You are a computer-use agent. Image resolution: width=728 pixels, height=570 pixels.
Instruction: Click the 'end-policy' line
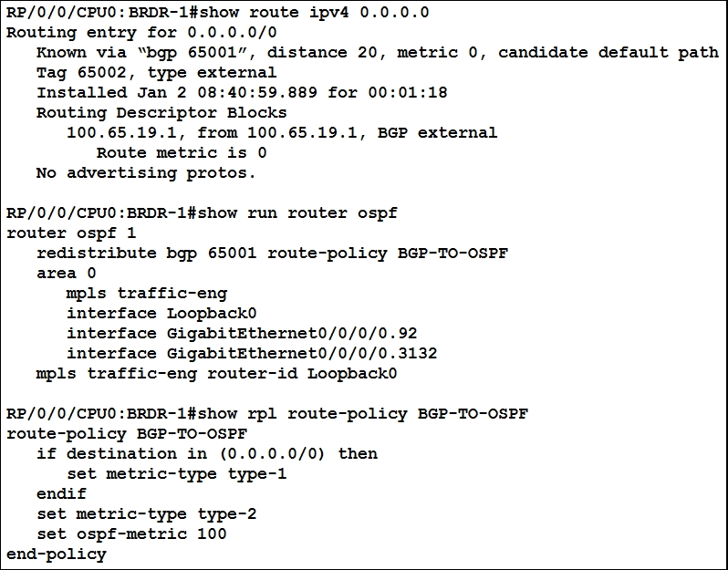coord(57,554)
